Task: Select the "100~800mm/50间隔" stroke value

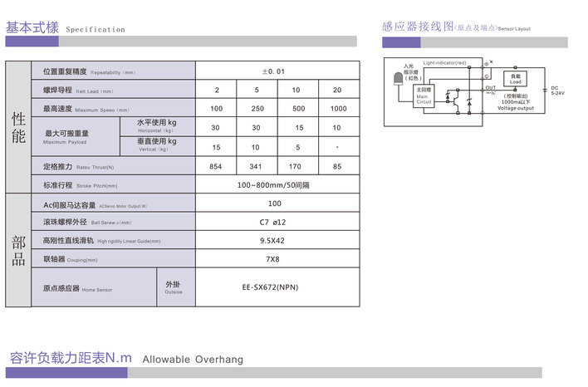Action: [273, 185]
